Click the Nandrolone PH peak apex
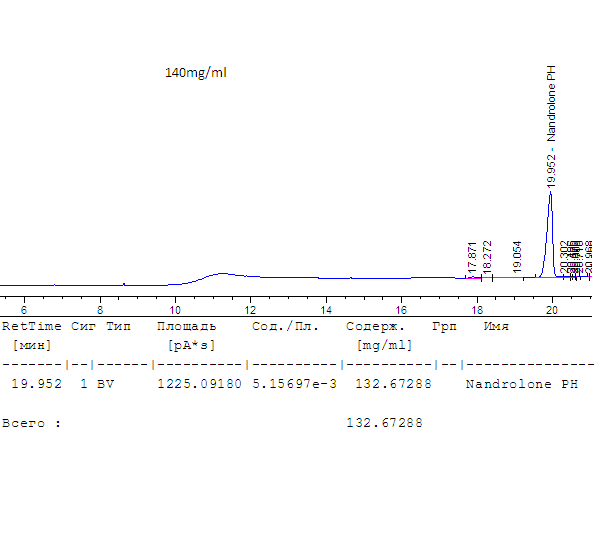 coord(551,192)
